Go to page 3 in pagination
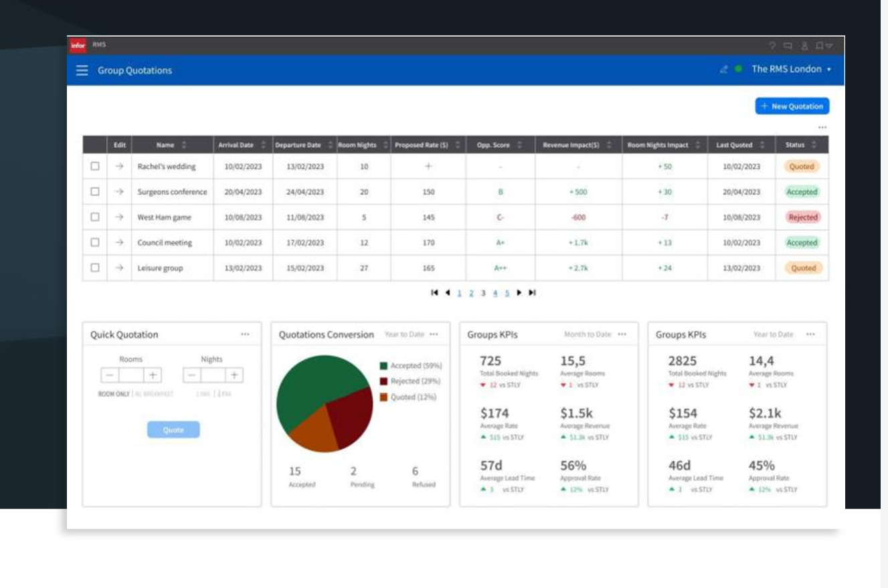Image resolution: width=888 pixels, height=588 pixels. click(x=484, y=293)
